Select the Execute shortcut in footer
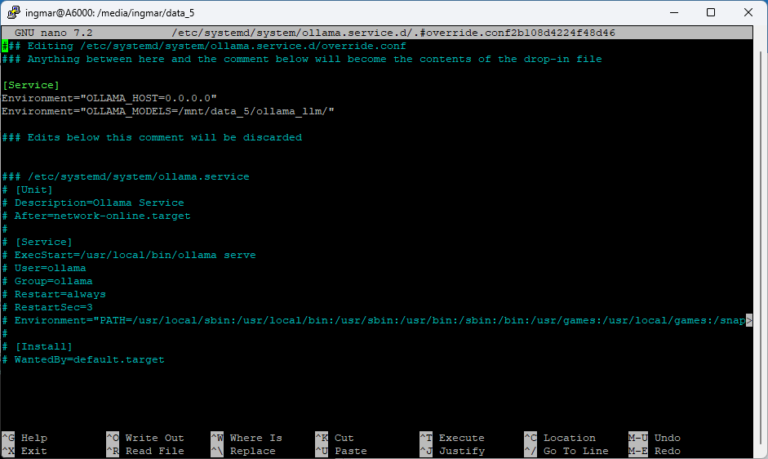 tap(460, 438)
